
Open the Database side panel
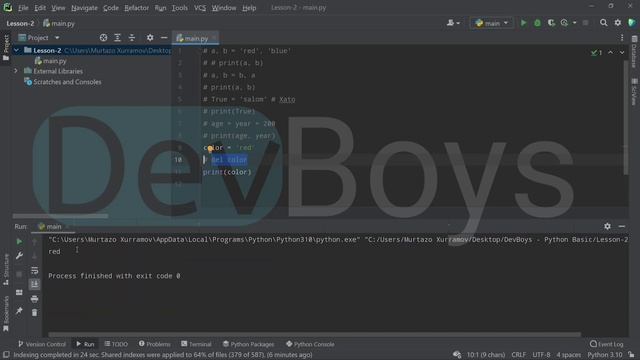click(634, 52)
